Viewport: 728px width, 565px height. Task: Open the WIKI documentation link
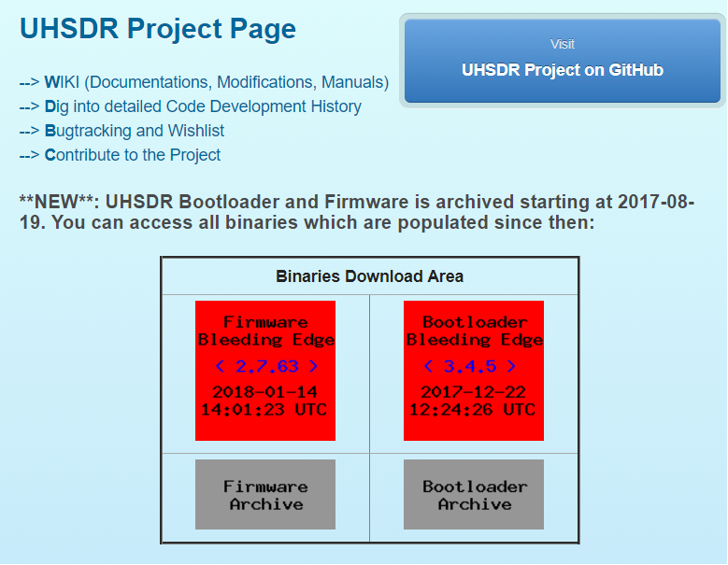point(216,82)
